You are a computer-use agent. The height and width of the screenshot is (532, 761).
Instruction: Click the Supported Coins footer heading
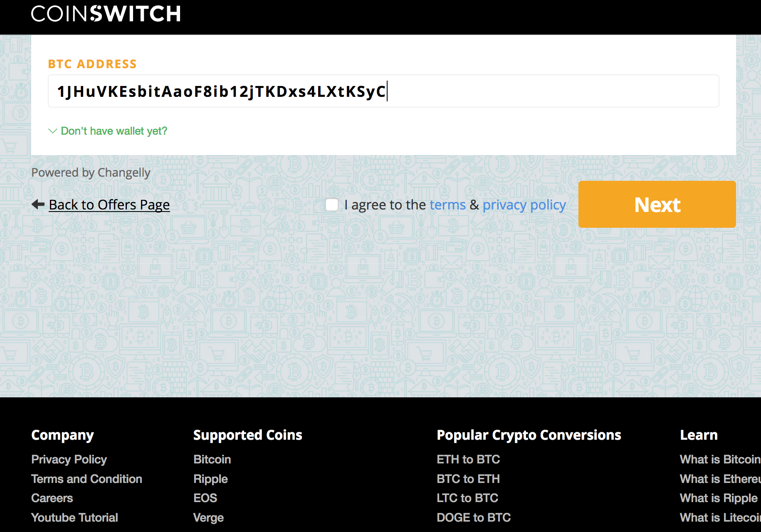click(248, 435)
